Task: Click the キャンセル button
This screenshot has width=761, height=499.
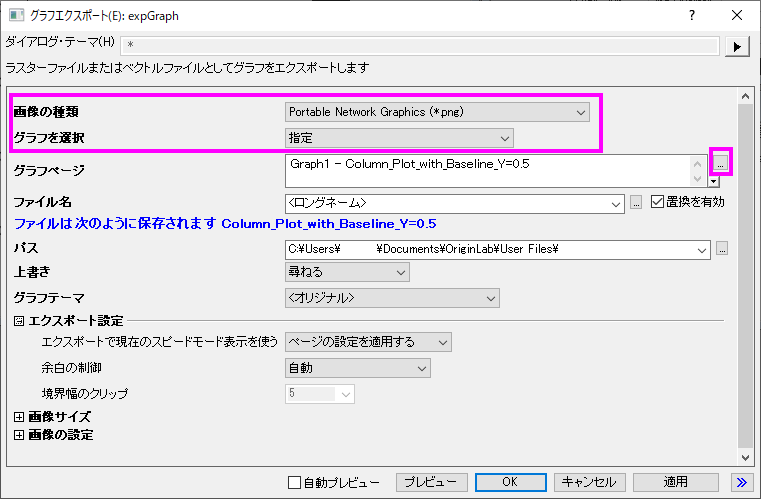Action: tap(589, 482)
